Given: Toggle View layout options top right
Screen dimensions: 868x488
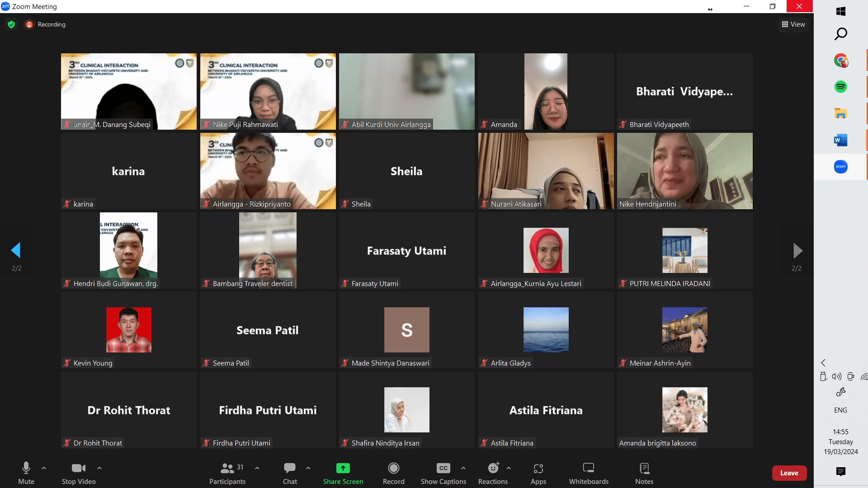Looking at the screenshot, I should [792, 24].
